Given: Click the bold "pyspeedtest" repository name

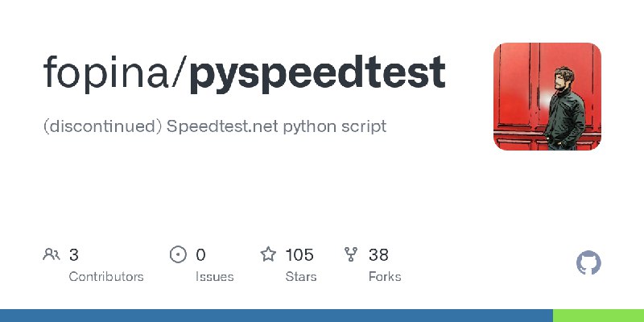Looking at the screenshot, I should (317, 73).
